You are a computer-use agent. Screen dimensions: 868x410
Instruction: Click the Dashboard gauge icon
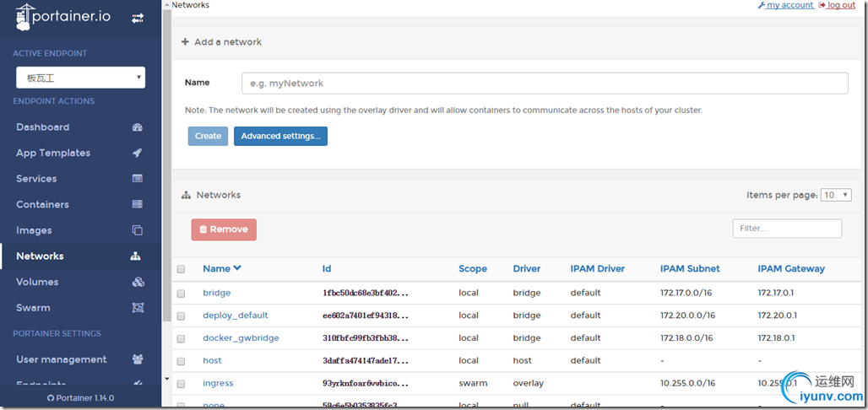[x=138, y=127]
